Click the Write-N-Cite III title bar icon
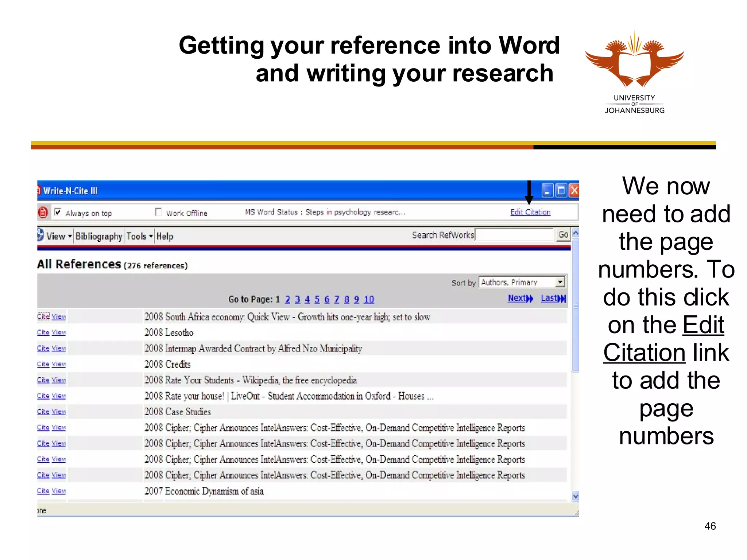The image size is (747, 560). pos(39,191)
